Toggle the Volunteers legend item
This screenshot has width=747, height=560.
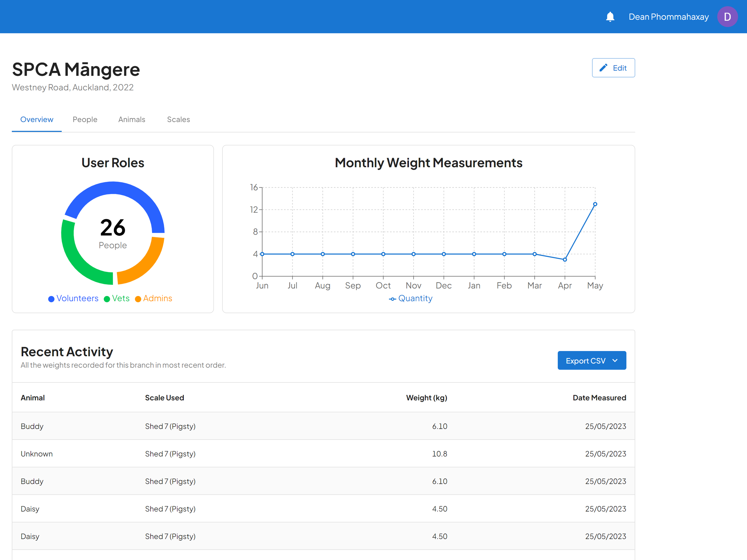(73, 298)
